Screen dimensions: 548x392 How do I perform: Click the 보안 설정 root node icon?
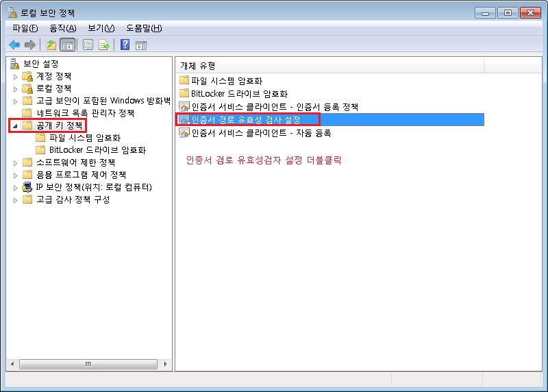[x=14, y=64]
